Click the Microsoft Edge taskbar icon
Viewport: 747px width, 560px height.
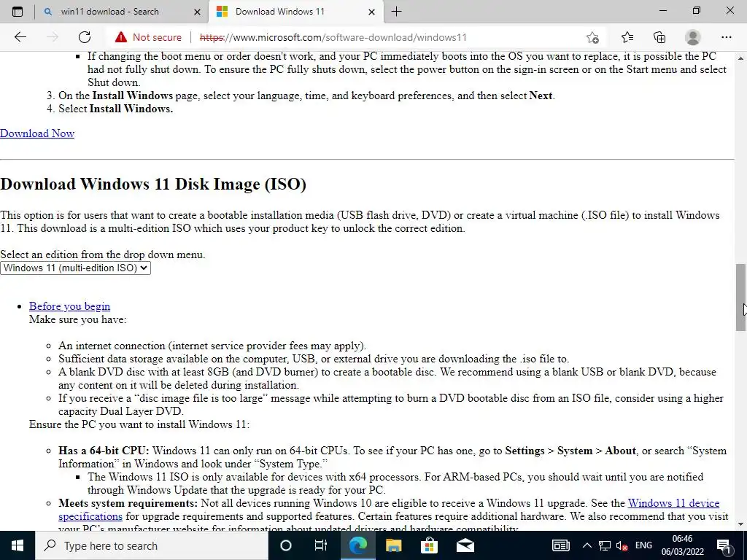[x=357, y=545]
